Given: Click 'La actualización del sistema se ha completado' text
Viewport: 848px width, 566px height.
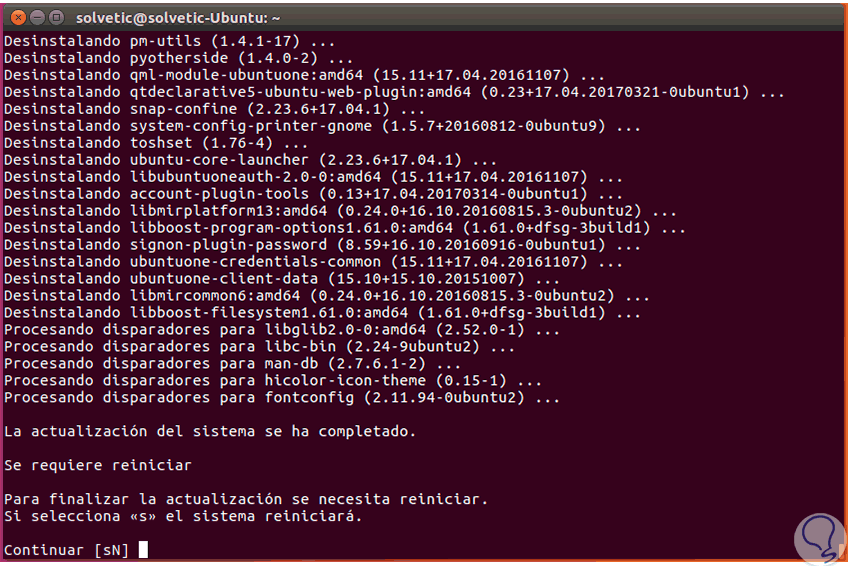Looking at the screenshot, I should click(209, 431).
